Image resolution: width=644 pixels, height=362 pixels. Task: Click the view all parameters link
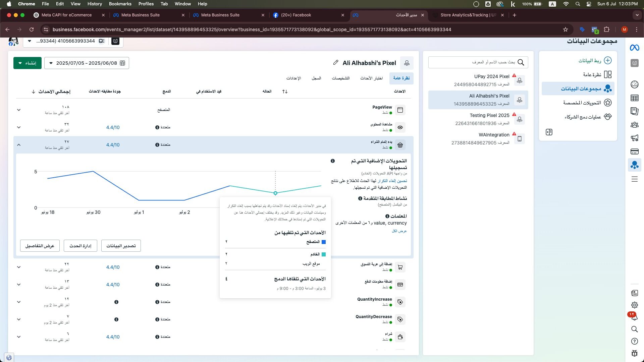click(399, 231)
